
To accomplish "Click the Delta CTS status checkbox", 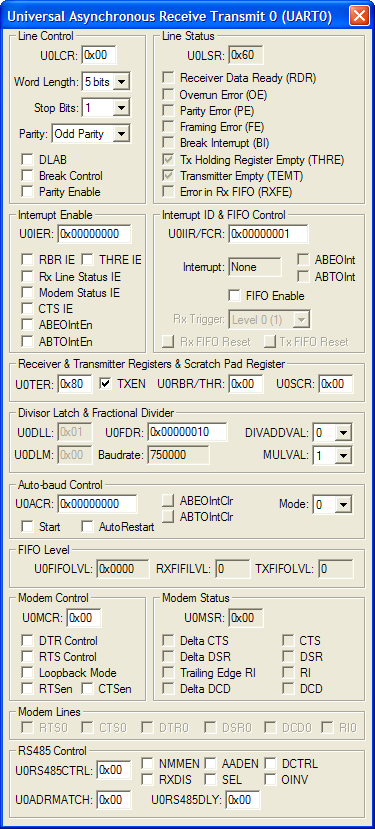I will [x=168, y=641].
